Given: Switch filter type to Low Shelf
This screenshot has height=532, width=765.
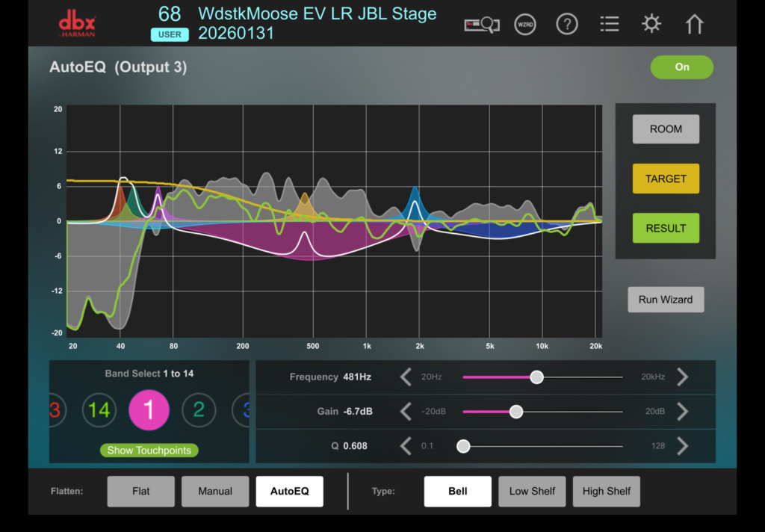Looking at the screenshot, I should tap(532, 491).
